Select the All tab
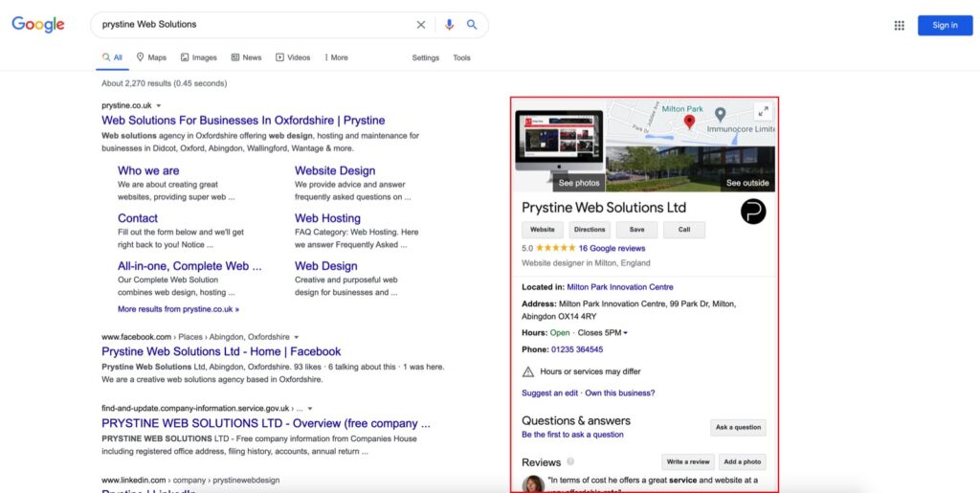Screen dimensions: 980x493 tap(113, 57)
